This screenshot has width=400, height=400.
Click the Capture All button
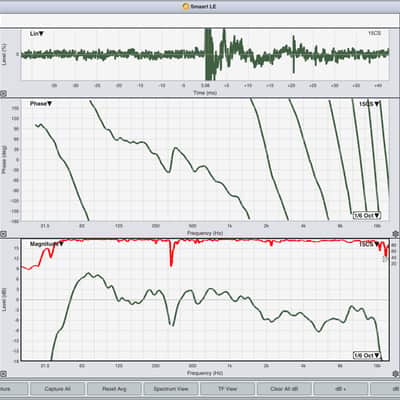tap(57, 389)
